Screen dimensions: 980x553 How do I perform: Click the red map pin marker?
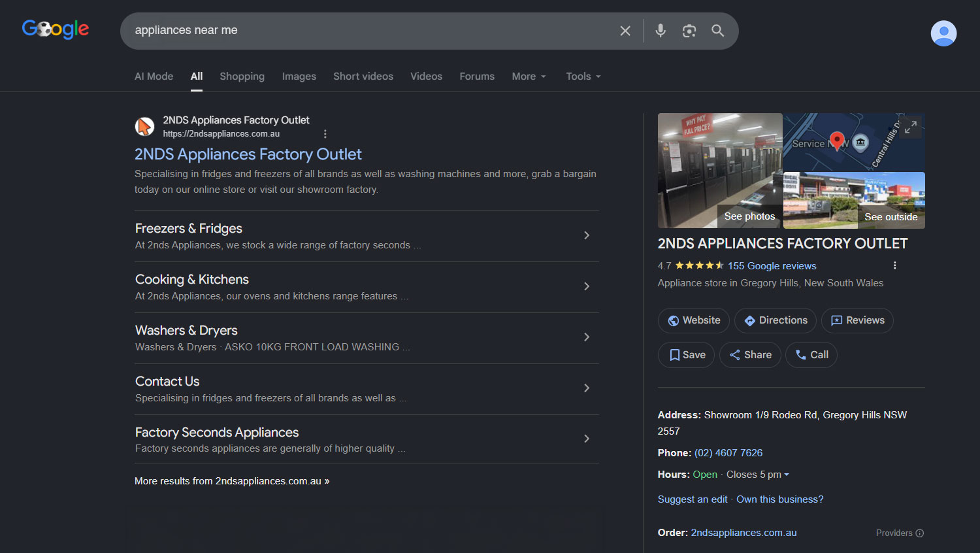[x=836, y=141]
